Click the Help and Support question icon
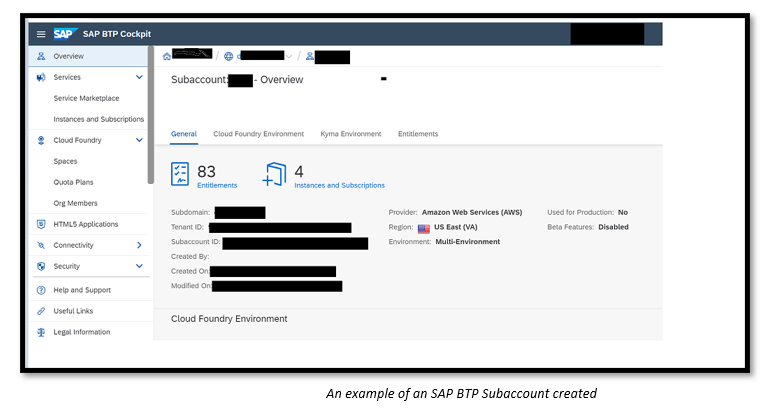This screenshot has width=775, height=416. coord(41,290)
